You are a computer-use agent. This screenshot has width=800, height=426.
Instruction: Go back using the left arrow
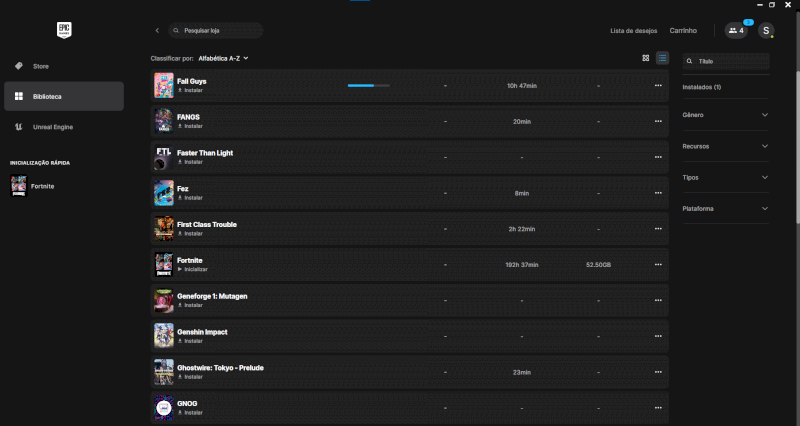pos(157,31)
